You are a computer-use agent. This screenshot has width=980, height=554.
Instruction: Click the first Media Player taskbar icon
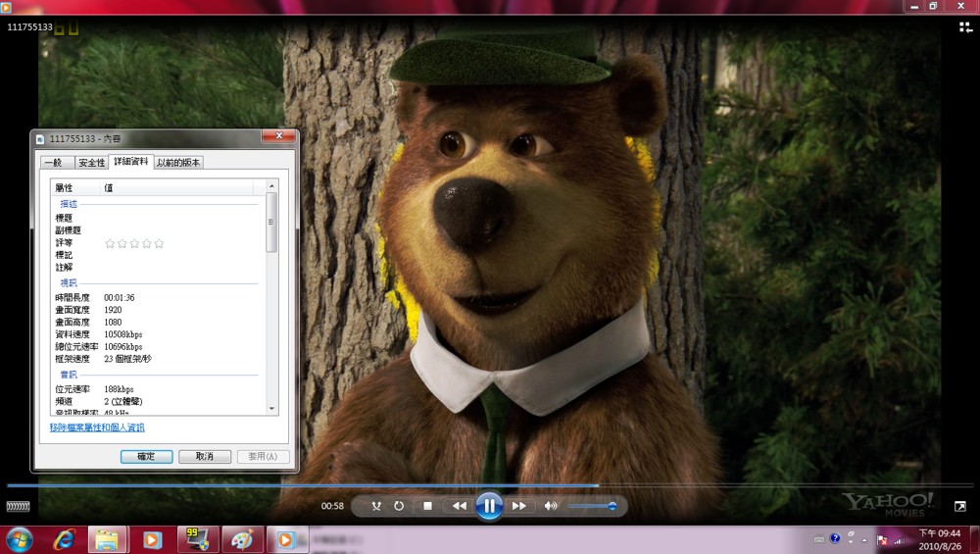152,539
